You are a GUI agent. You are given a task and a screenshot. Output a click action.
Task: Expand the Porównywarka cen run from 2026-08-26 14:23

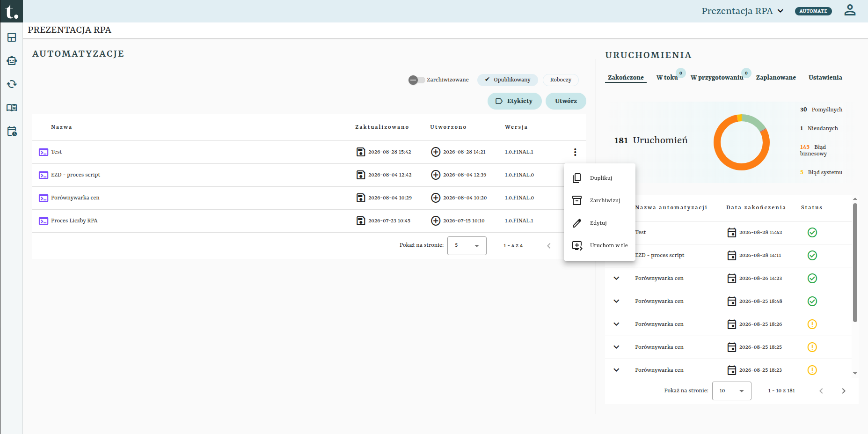[616, 279]
